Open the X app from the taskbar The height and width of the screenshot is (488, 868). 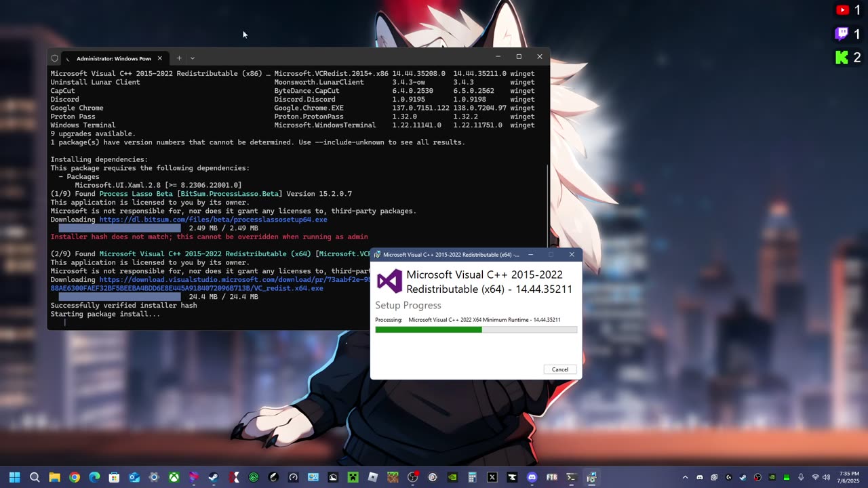coord(492,477)
